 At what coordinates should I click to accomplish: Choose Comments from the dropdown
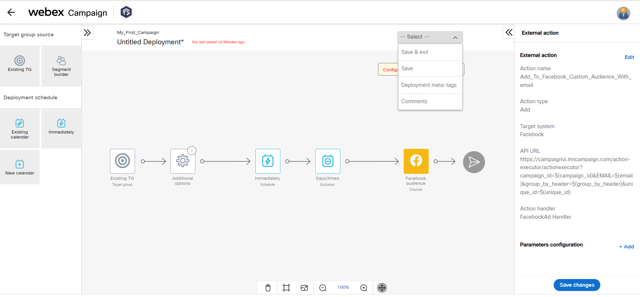(430, 102)
